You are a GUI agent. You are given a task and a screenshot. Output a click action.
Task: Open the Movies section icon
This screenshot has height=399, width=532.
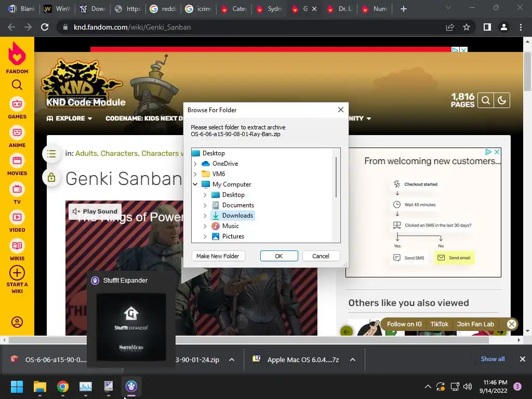[17, 161]
